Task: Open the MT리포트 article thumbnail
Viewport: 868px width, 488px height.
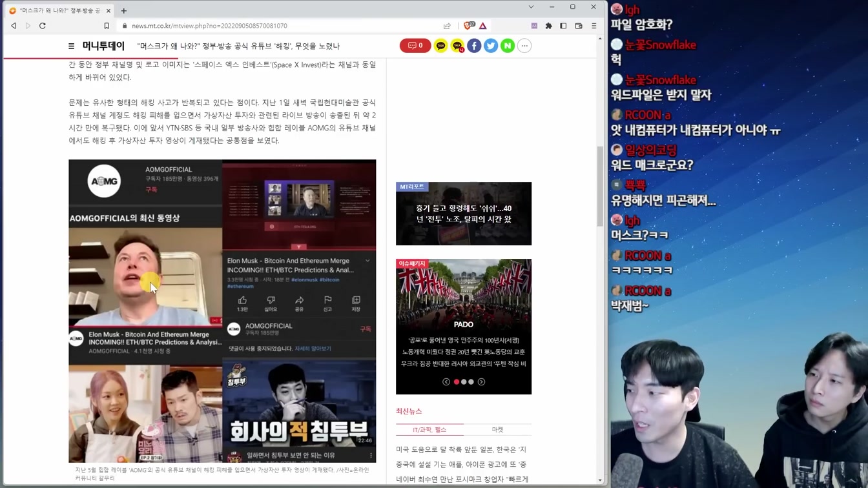Action: (464, 214)
